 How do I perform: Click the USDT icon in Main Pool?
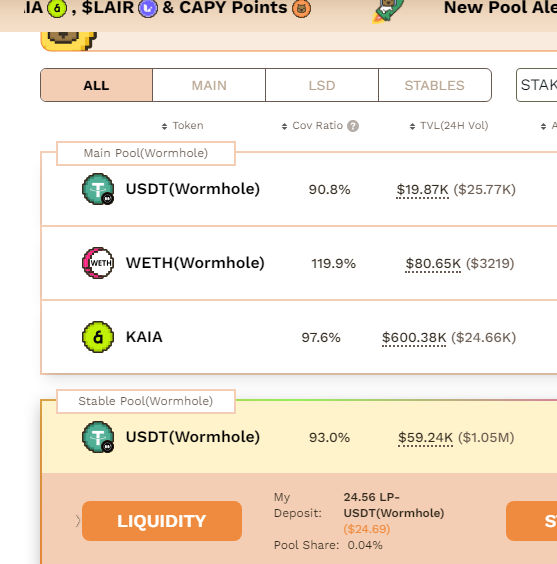coord(98,189)
